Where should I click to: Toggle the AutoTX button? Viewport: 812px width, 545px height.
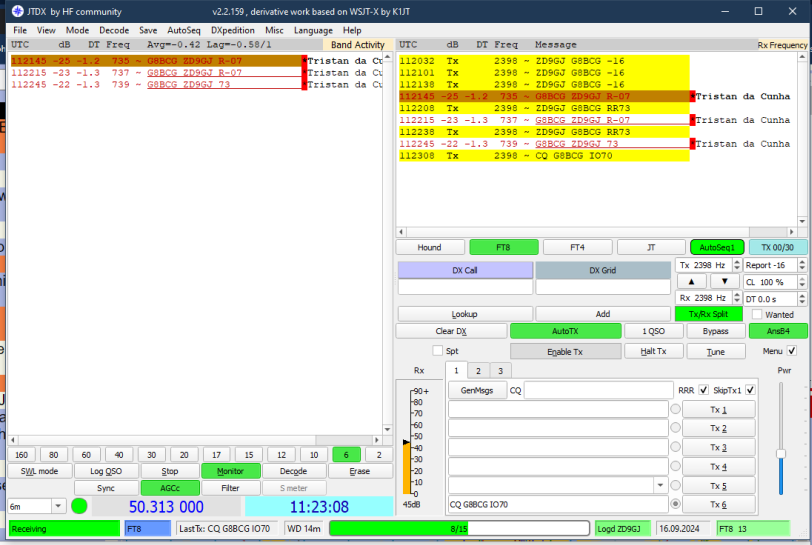click(x=565, y=331)
